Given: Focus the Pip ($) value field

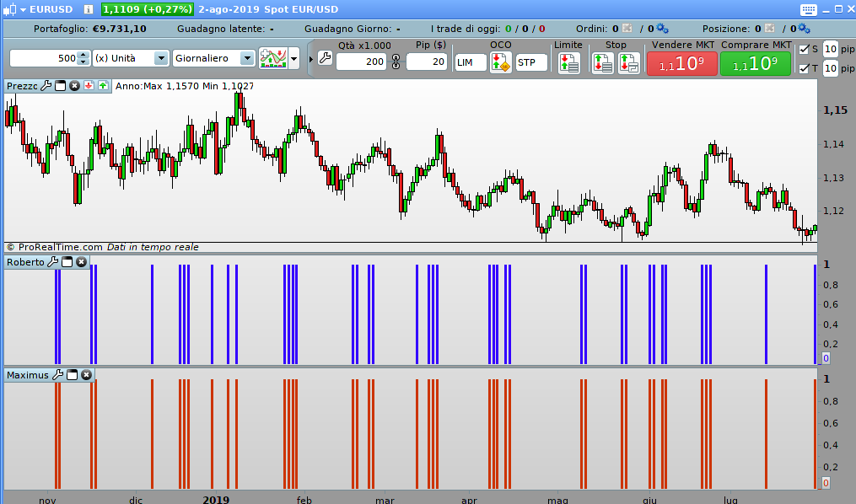Looking at the screenshot, I should click(x=427, y=62).
